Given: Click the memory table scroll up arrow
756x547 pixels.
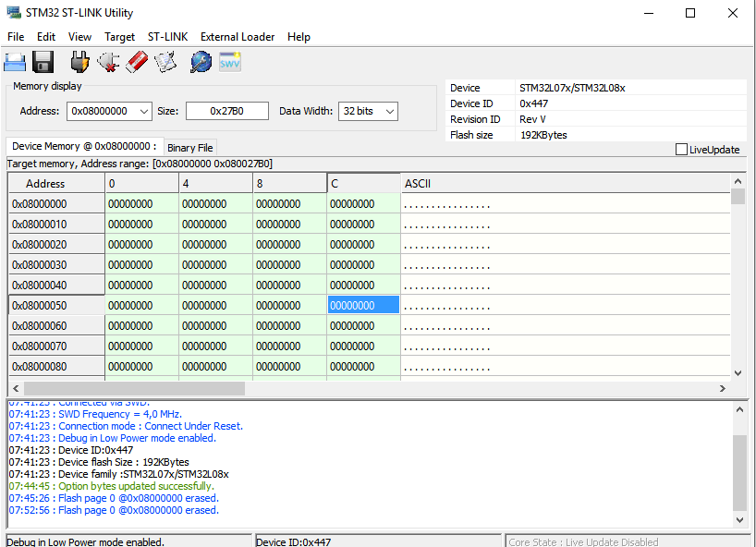Looking at the screenshot, I should (738, 182).
